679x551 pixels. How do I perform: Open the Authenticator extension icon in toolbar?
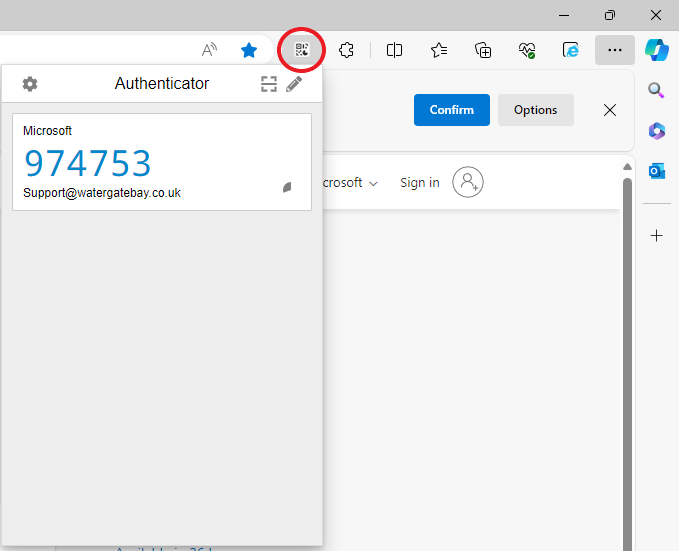(x=302, y=50)
